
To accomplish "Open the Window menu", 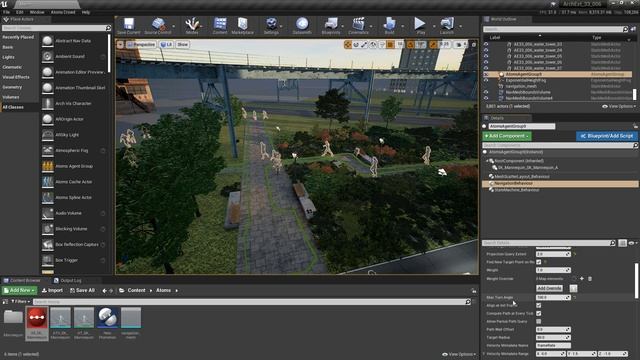I will coord(37,12).
